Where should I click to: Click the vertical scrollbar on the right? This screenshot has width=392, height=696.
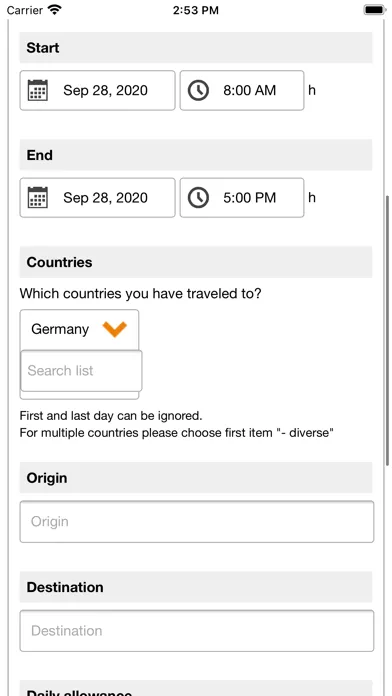coord(387,330)
